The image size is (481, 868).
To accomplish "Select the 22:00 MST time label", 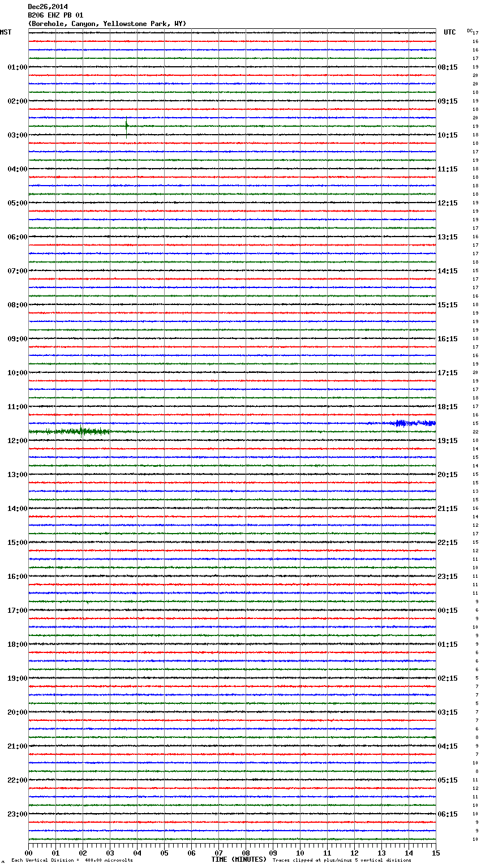I will coord(18,780).
